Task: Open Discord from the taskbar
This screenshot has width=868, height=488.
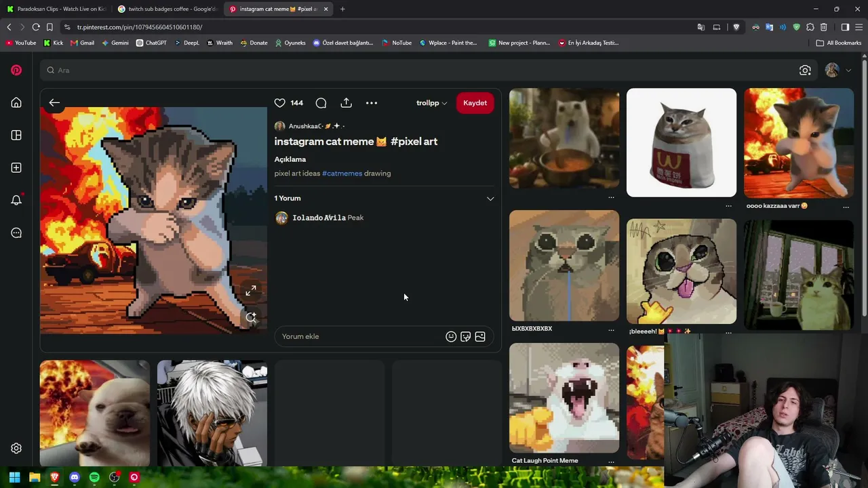Action: tap(75, 477)
